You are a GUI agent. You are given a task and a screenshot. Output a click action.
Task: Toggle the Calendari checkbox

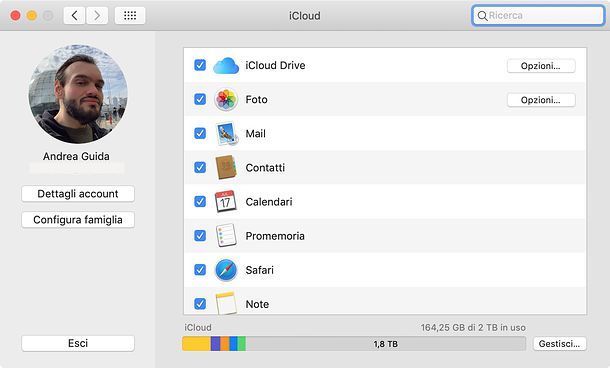(200, 202)
